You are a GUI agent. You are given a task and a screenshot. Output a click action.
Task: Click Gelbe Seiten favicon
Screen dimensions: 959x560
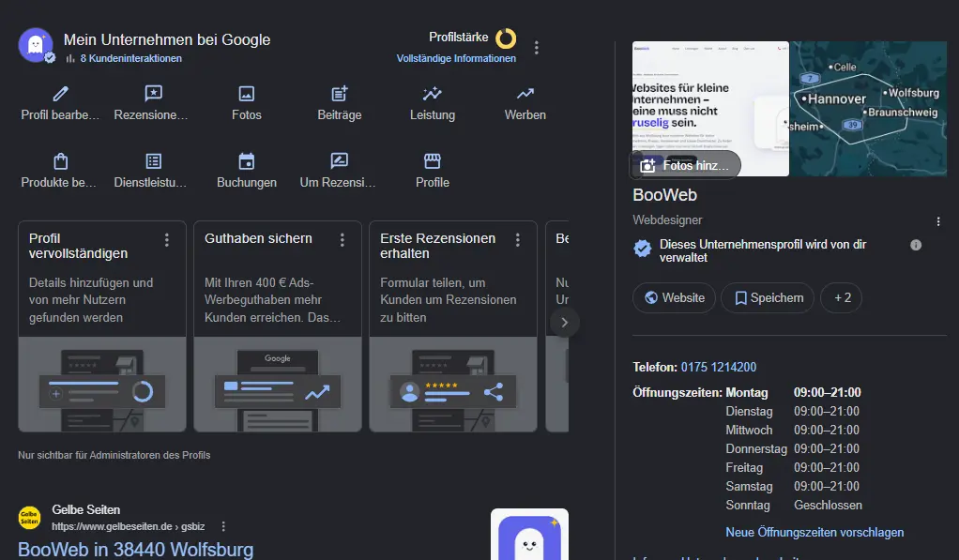click(x=29, y=518)
